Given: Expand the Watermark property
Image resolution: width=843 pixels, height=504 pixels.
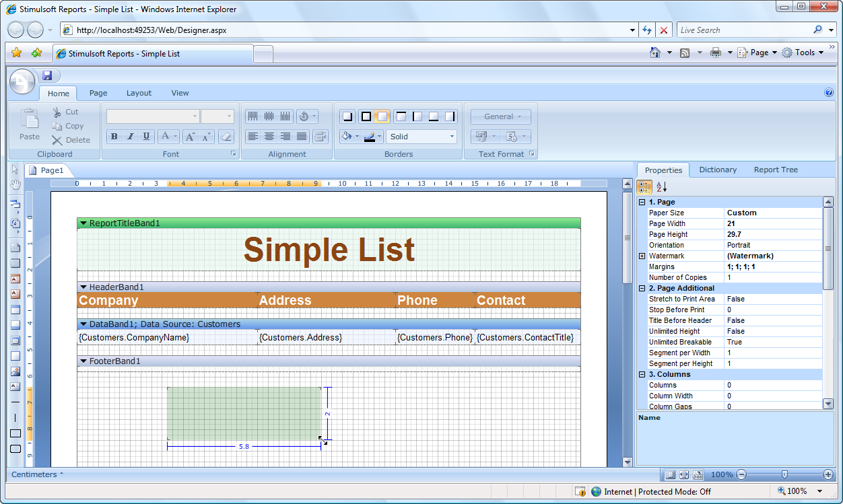Looking at the screenshot, I should coord(642,256).
